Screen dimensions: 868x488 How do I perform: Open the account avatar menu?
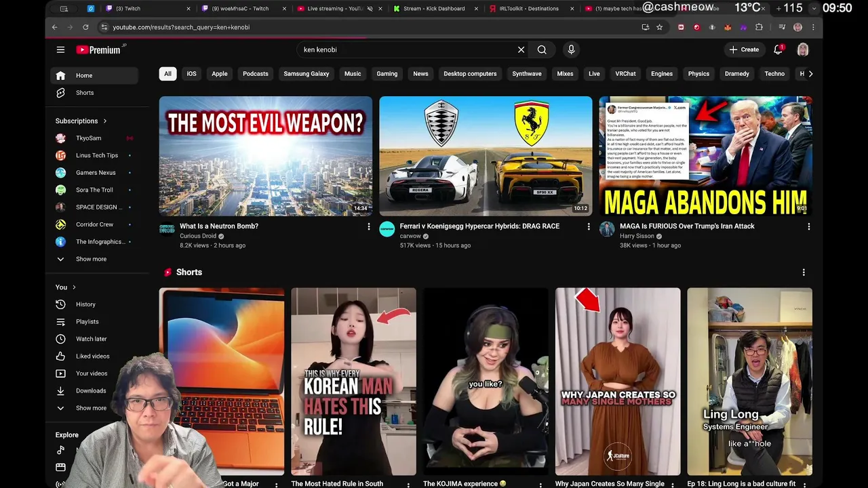[803, 49]
